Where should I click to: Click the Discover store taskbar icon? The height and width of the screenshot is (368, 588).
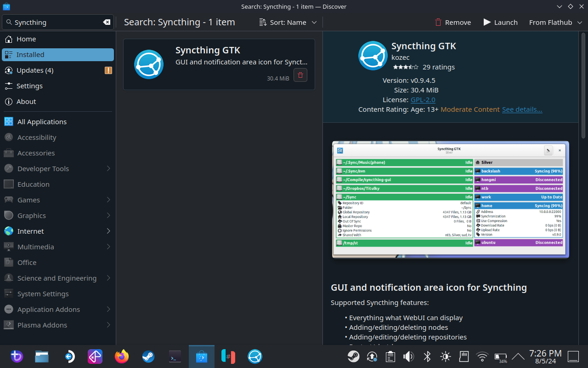click(x=202, y=356)
